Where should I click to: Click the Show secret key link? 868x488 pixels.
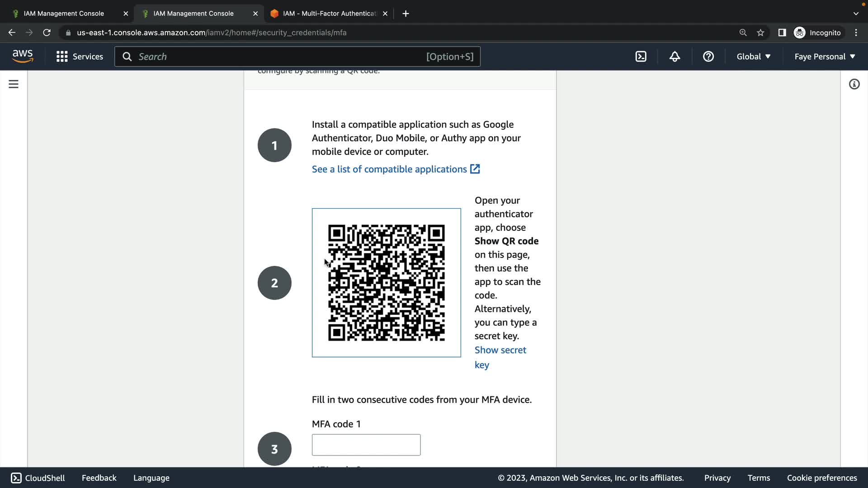pyautogui.click(x=500, y=350)
